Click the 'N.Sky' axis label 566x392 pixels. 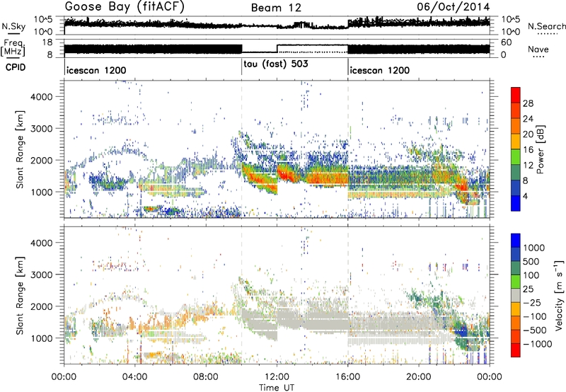13,26
